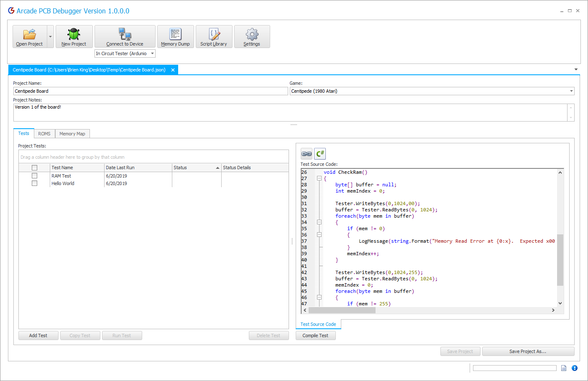Check the Hello World test checkbox
The width and height of the screenshot is (588, 381).
[x=35, y=183]
